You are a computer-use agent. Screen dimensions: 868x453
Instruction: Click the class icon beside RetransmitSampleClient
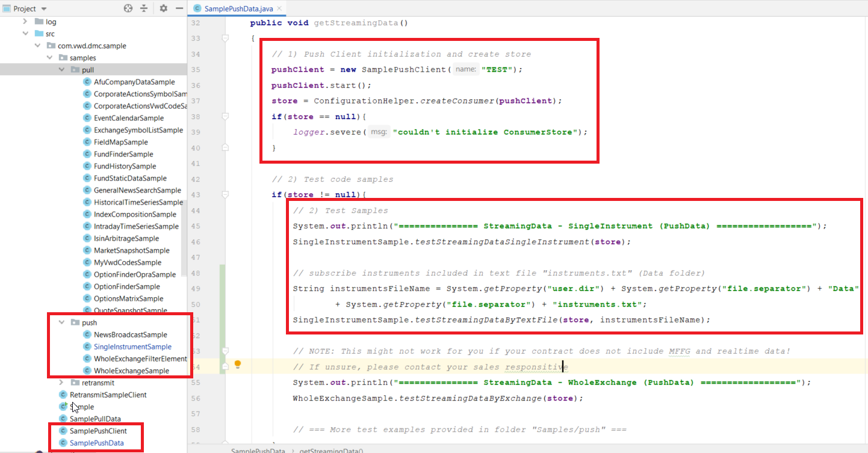point(63,395)
